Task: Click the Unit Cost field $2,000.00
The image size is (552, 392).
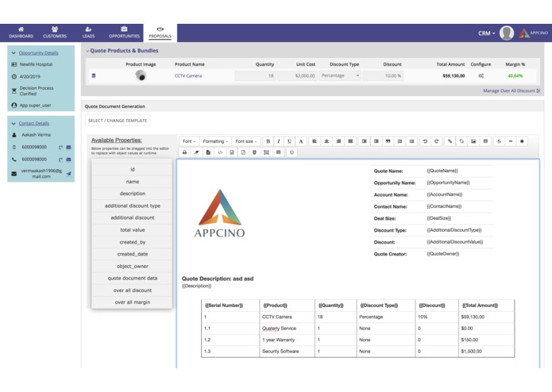Action: [297, 75]
